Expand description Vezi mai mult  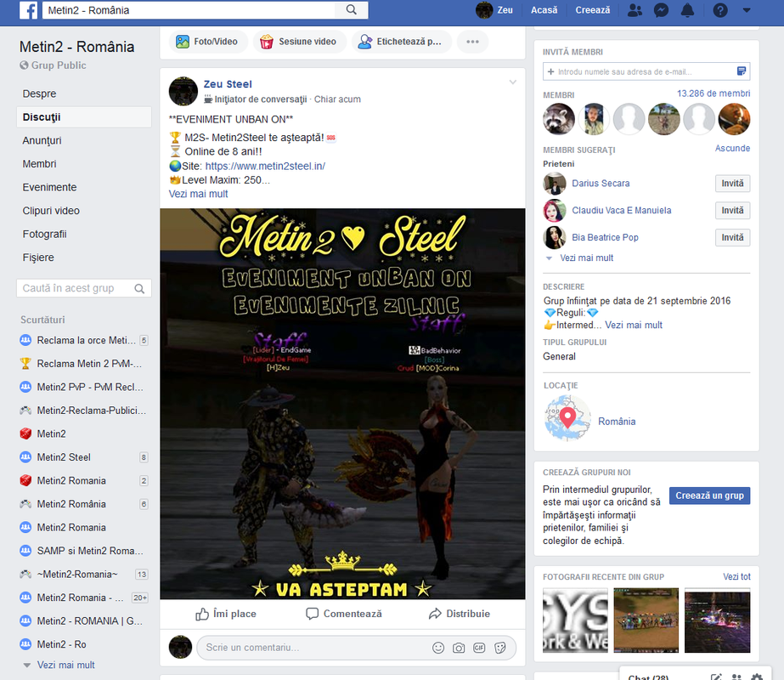click(634, 326)
